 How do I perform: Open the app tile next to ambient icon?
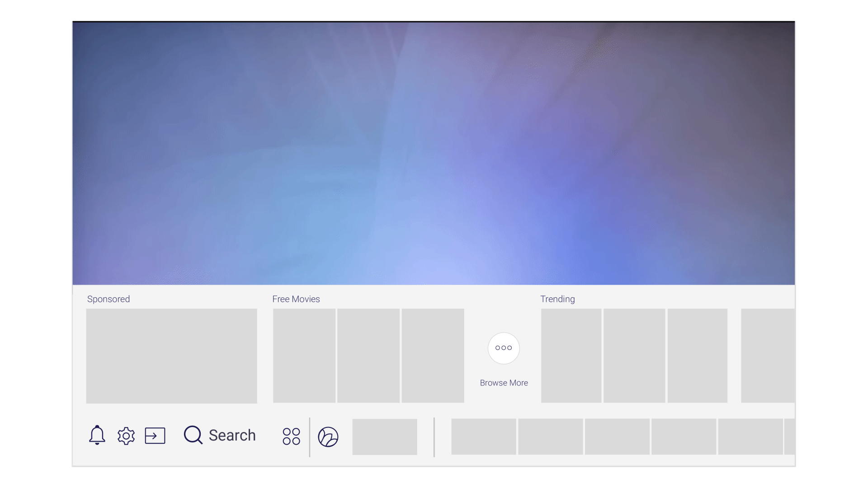click(x=385, y=436)
